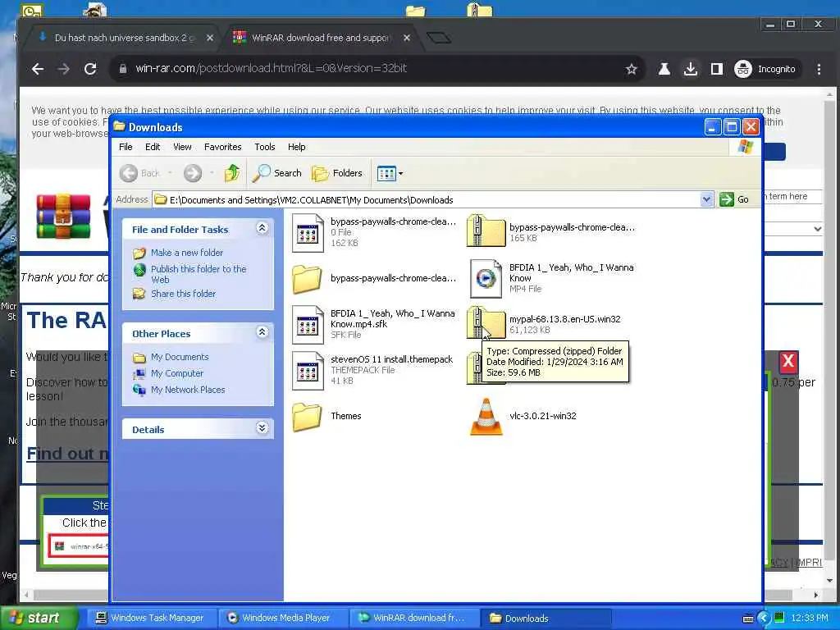Open Back button history dropdown arrow

click(170, 173)
